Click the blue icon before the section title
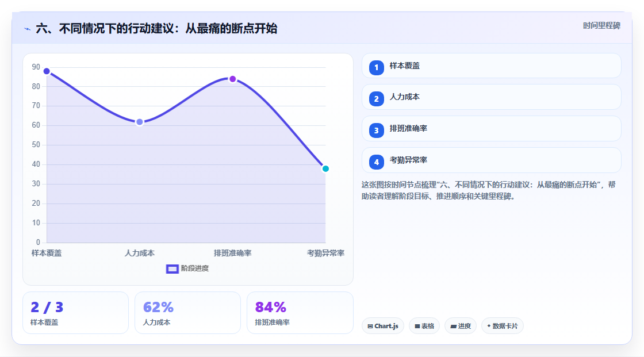This screenshot has height=357, width=644. coord(28,29)
